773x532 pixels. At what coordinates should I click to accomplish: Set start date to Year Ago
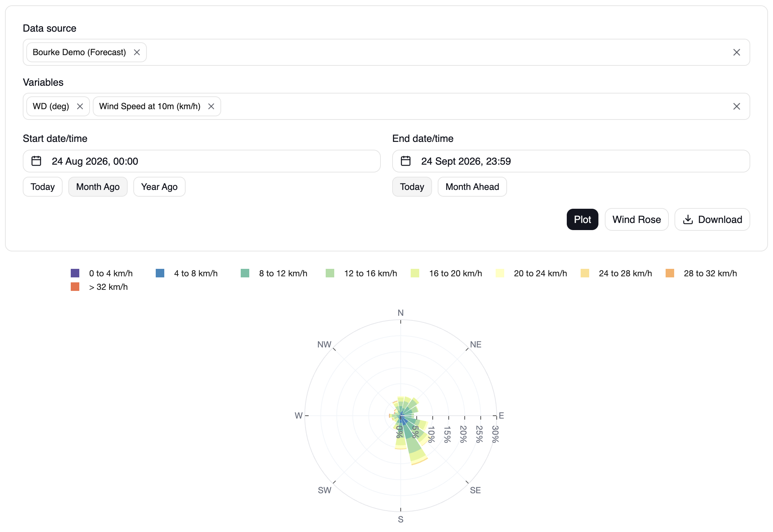tap(159, 187)
